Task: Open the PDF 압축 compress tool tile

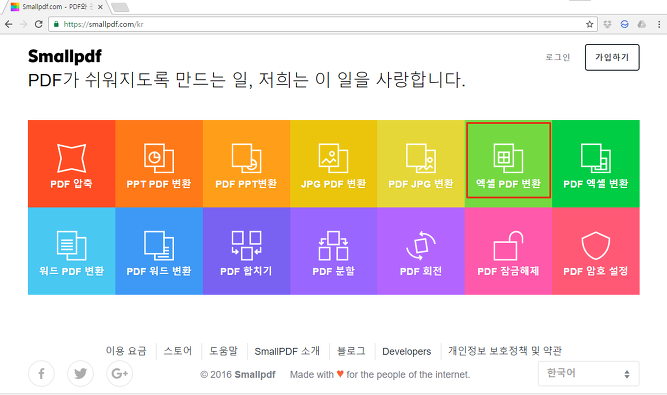Action: pyautogui.click(x=71, y=164)
